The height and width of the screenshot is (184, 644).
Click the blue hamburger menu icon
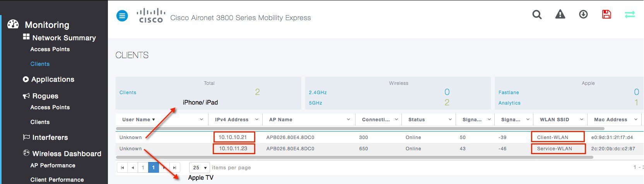click(122, 16)
